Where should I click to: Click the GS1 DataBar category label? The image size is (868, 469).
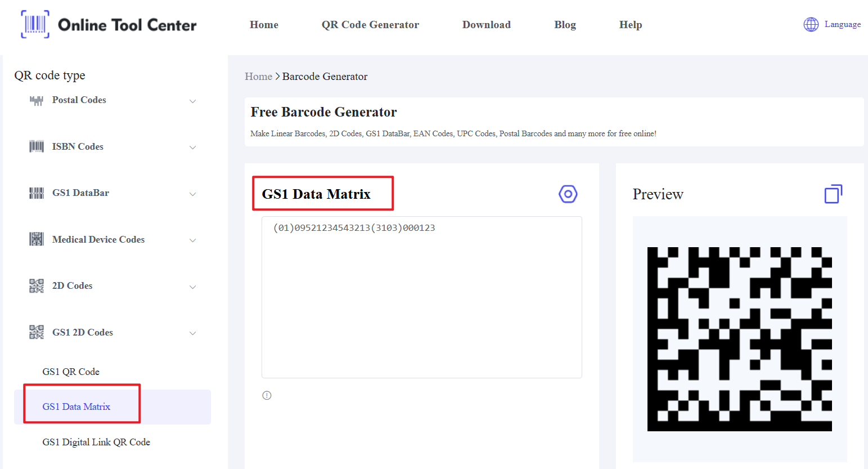point(80,193)
